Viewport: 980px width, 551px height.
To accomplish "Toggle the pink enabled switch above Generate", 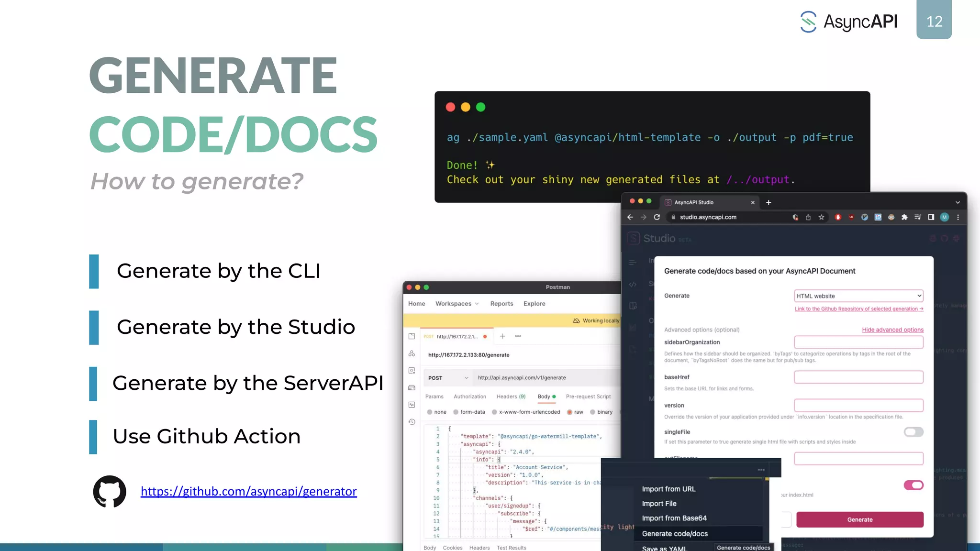I will (x=913, y=485).
